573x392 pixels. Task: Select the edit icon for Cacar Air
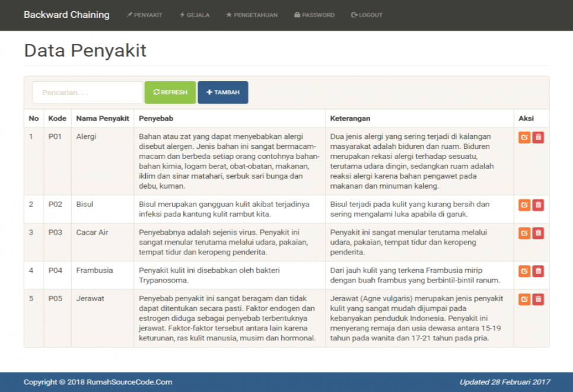pos(524,233)
